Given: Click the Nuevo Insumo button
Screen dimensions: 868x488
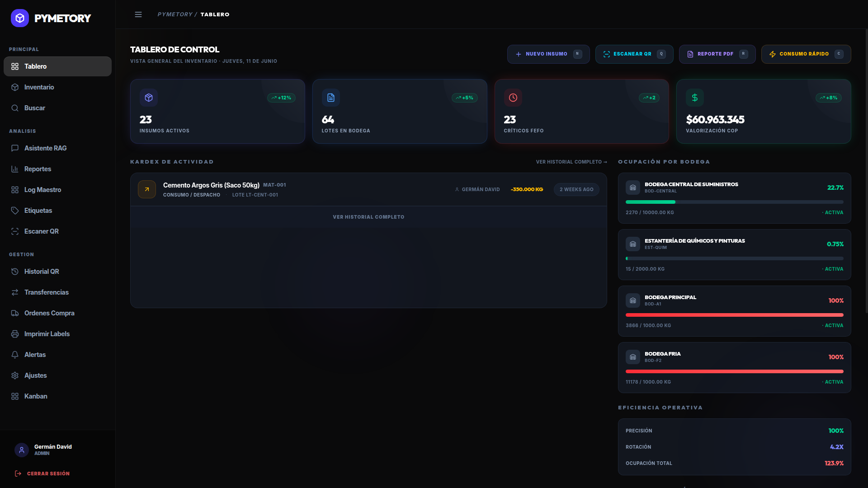Looking at the screenshot, I should coord(548,54).
